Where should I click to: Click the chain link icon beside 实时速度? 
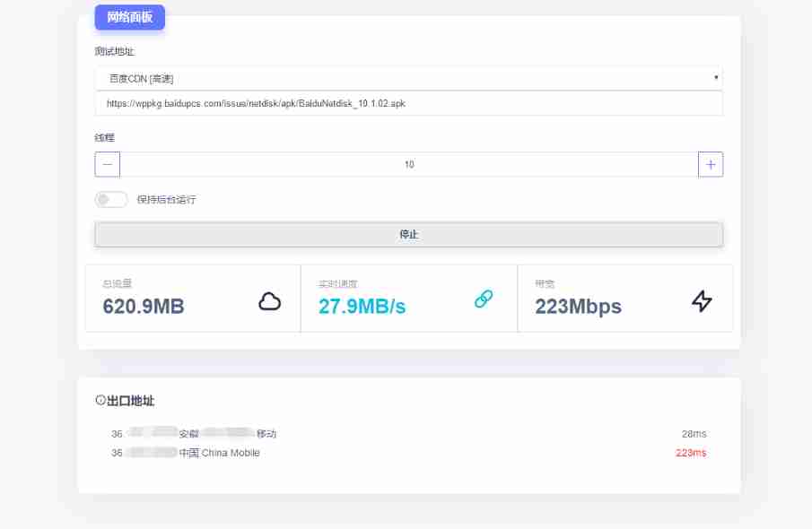(x=484, y=300)
